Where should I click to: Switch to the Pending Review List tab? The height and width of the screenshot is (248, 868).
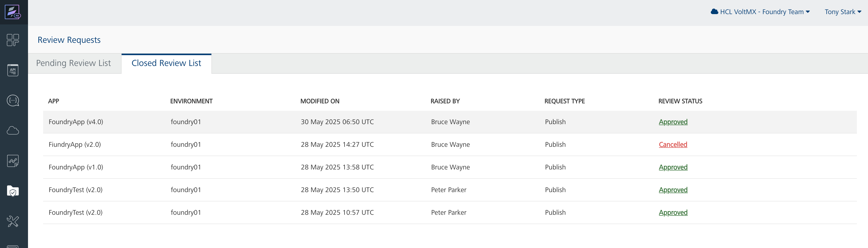coord(73,63)
